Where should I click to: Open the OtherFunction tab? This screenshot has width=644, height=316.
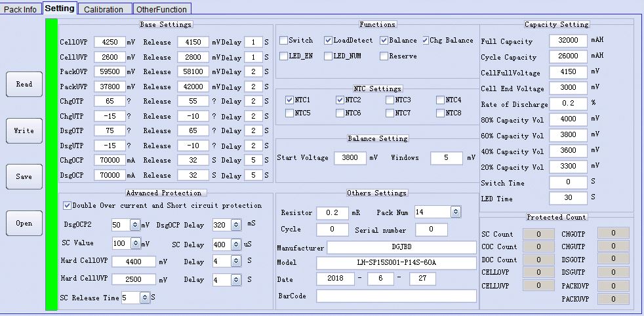(162, 9)
